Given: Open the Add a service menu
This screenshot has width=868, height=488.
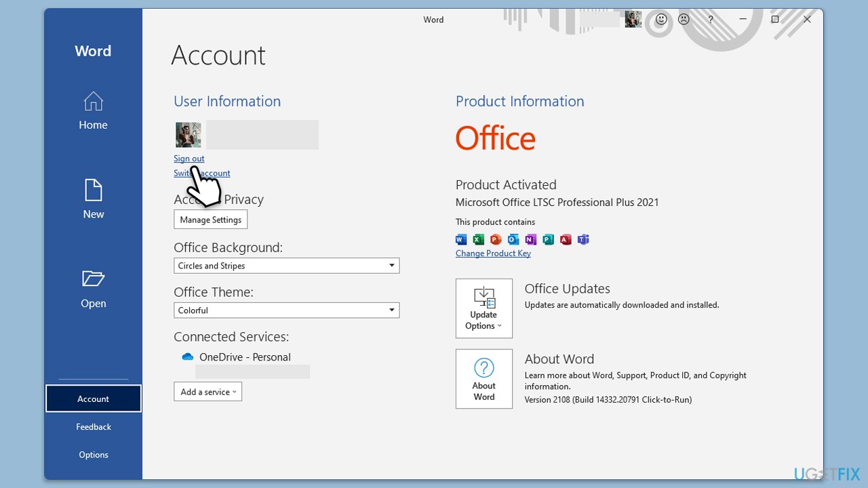Looking at the screenshot, I should point(208,392).
